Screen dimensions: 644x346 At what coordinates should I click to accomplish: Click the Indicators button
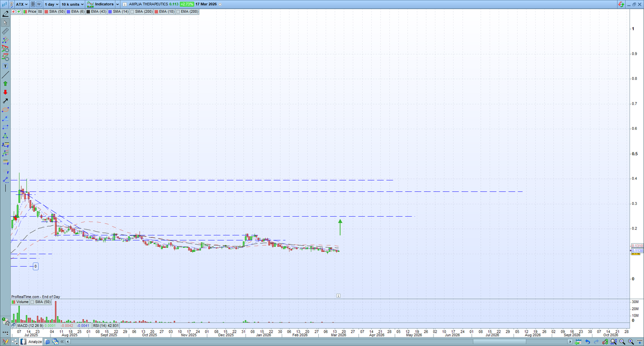pyautogui.click(x=100, y=4)
